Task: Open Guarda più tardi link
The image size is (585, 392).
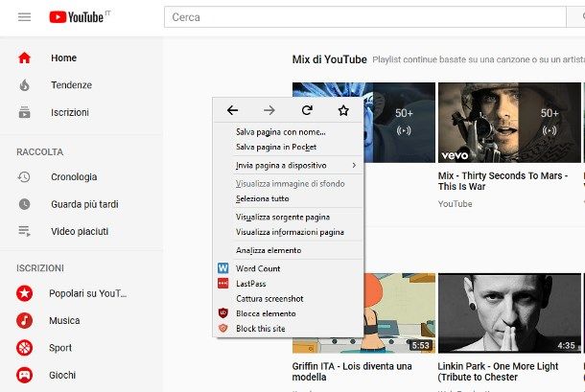Action: 84,204
